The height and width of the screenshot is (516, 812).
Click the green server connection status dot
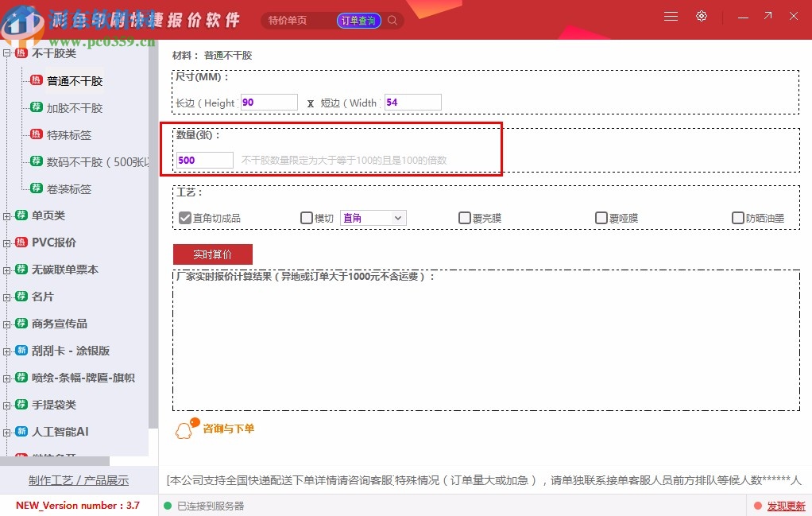(167, 506)
